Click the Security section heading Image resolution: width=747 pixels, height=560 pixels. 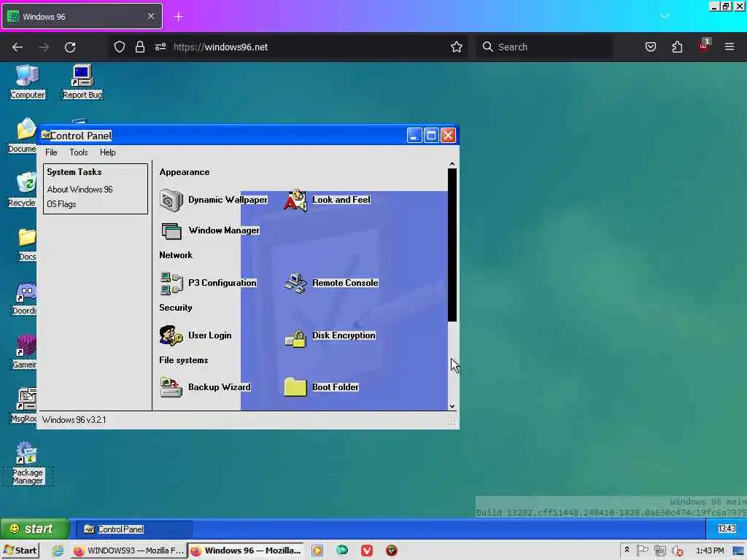(176, 308)
